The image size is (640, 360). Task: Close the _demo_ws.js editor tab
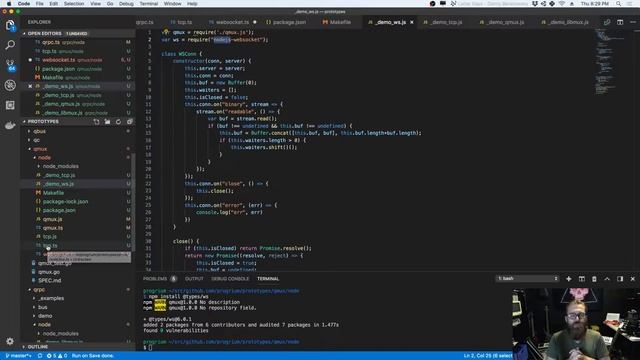click(x=411, y=22)
